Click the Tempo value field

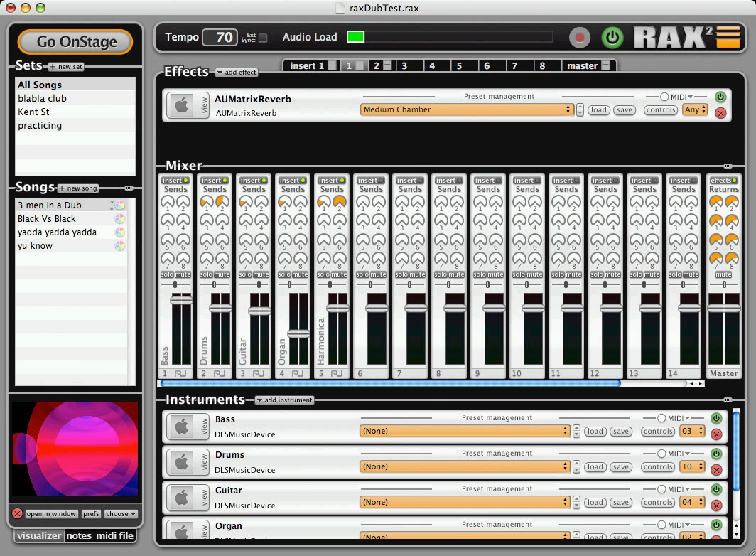220,37
